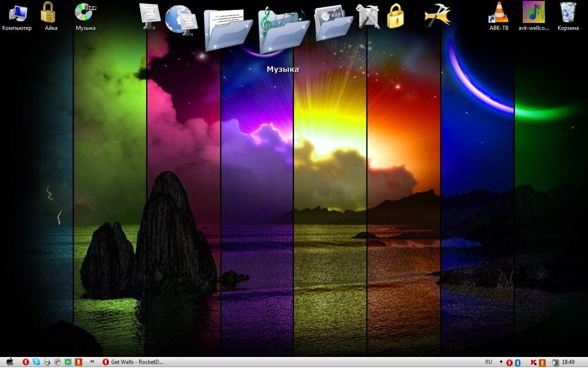Open the wrench and hammer tools icon
Screen dimensions: 588x368
(367, 17)
